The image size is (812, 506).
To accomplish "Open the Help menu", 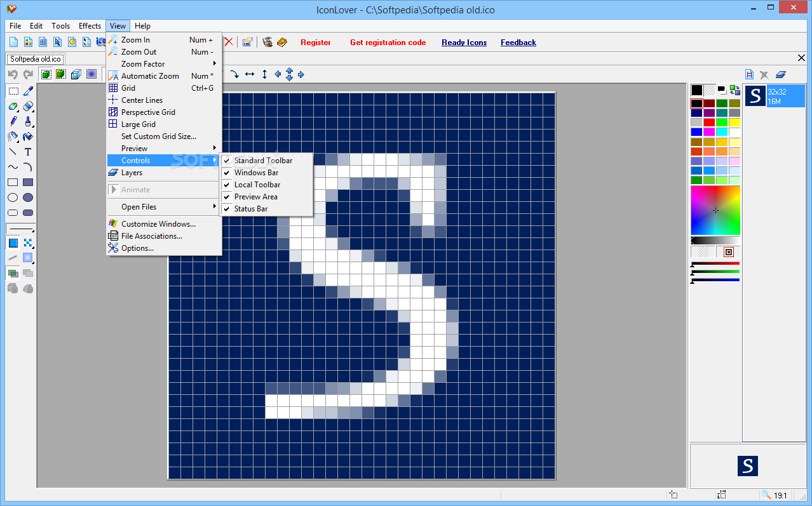I will [143, 26].
